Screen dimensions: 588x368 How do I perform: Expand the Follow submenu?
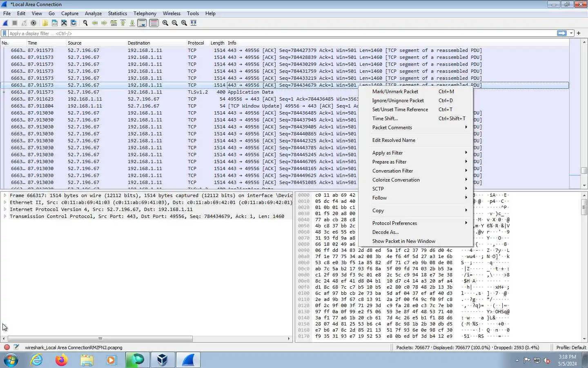tap(416, 198)
